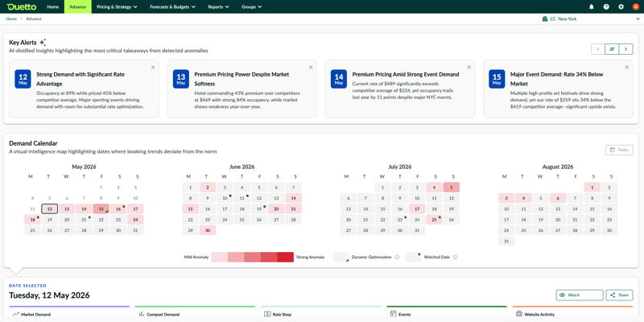
Task: Toggle Watch for selected date
Action: (580, 295)
